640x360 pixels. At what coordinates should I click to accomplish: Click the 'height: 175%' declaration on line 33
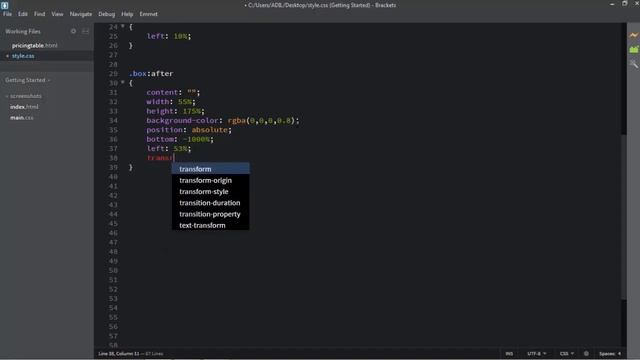[176, 111]
